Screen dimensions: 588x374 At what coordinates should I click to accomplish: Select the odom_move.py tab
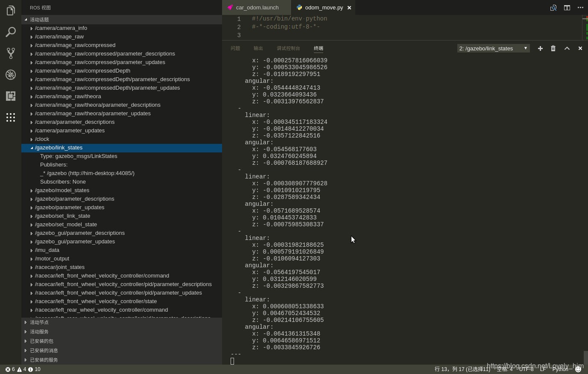point(324,8)
